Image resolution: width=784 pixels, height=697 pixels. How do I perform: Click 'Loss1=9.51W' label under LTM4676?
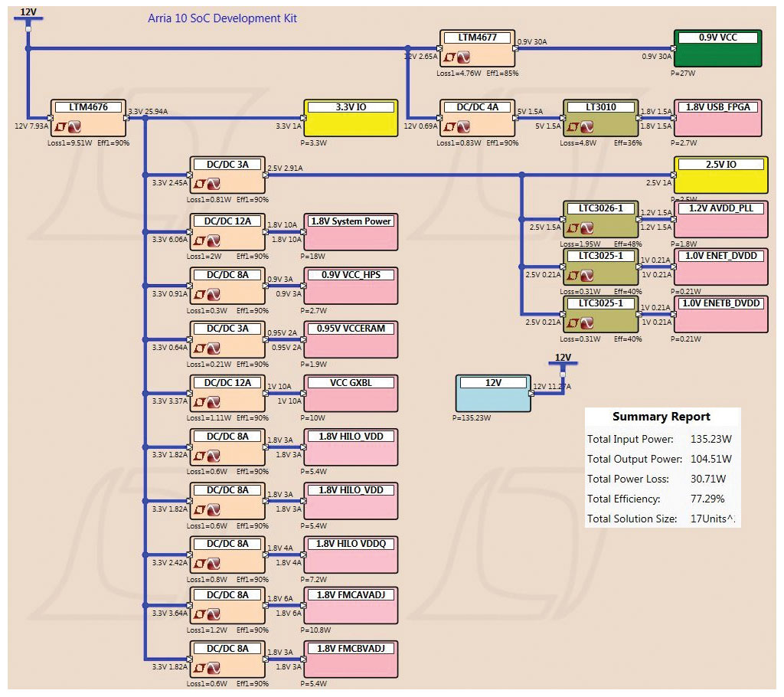click(70, 143)
